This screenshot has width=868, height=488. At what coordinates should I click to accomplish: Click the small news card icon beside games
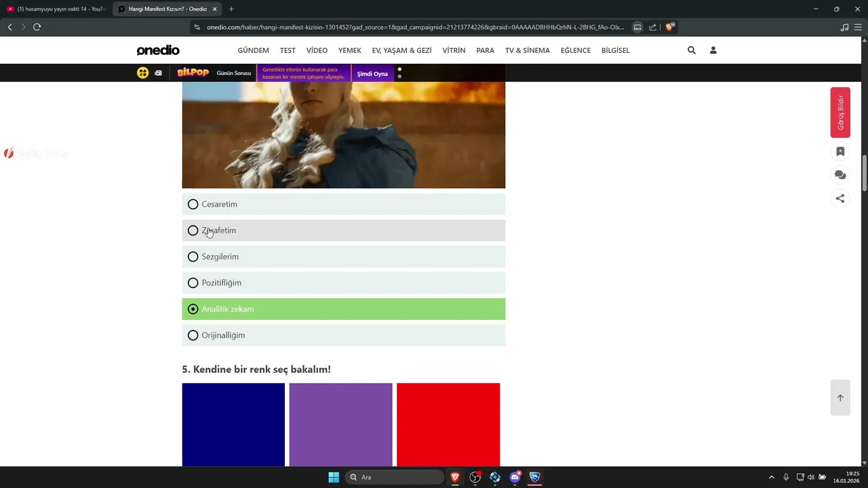point(158,73)
